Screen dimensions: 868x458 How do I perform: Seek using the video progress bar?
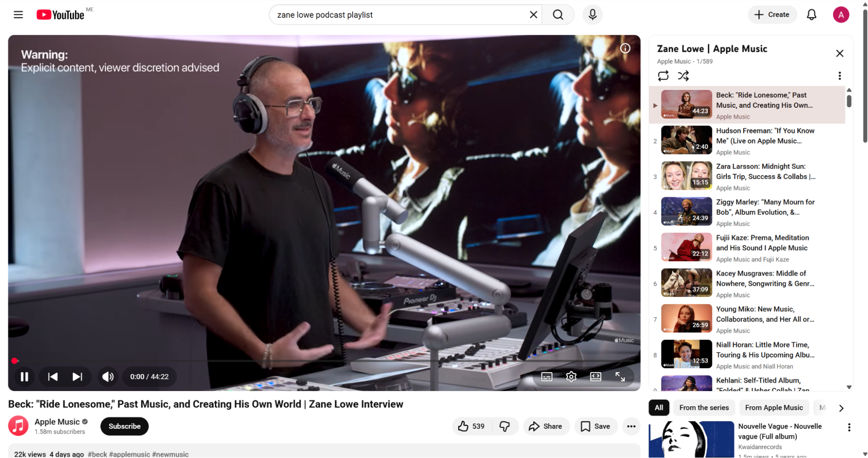[324, 361]
